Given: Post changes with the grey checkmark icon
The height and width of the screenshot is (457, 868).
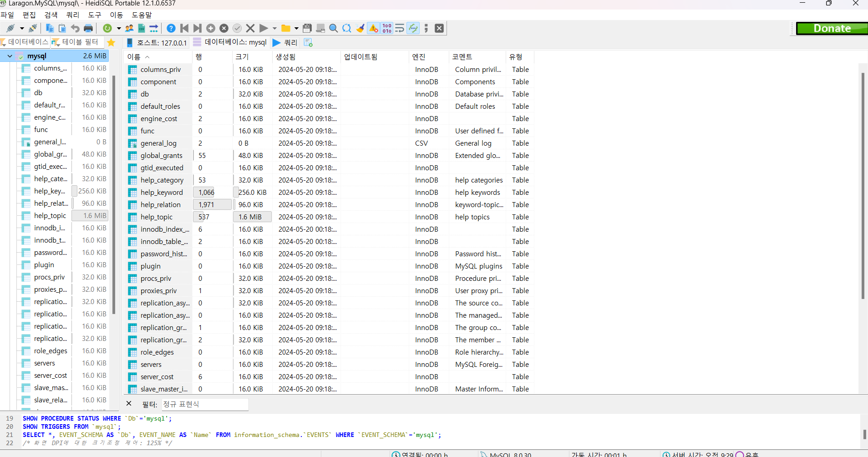Looking at the screenshot, I should pyautogui.click(x=237, y=28).
